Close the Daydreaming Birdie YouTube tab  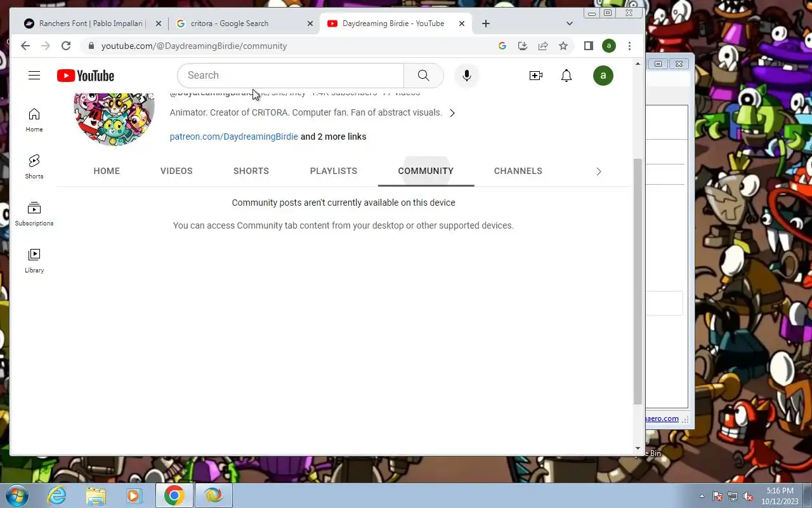pyautogui.click(x=462, y=23)
